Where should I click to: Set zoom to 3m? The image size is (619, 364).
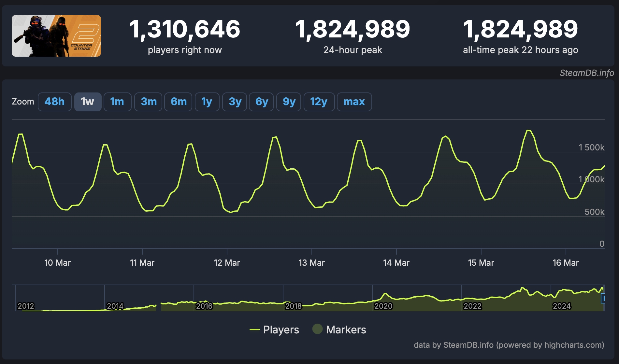click(x=148, y=102)
